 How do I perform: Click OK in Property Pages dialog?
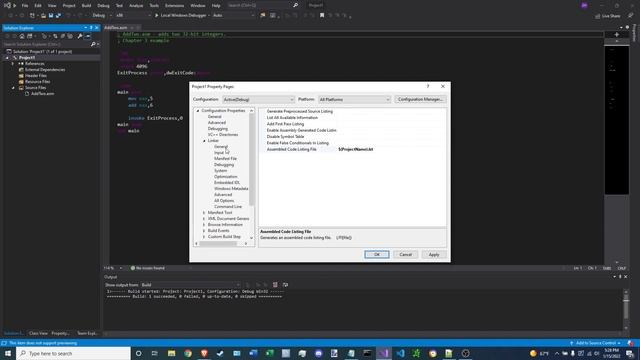[x=377, y=255]
